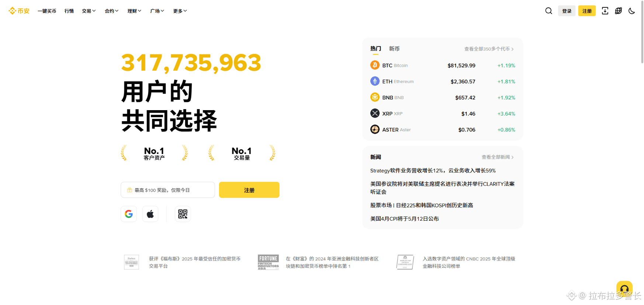The width and height of the screenshot is (644, 305).
Task: Click the ETH price $2,360.57
Action: pyautogui.click(x=463, y=81)
